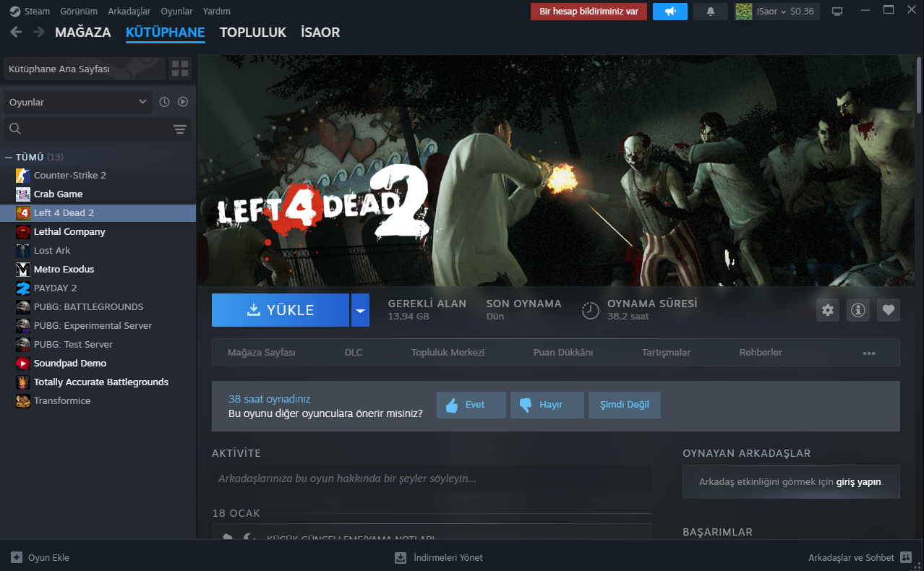This screenshot has height=571, width=924.
Task: Click the activity text input field
Action: pos(432,478)
